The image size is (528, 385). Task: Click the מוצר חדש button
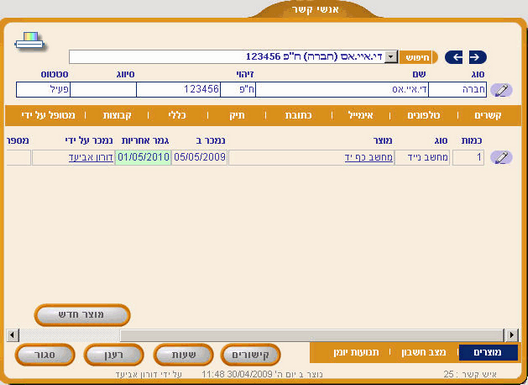82,315
